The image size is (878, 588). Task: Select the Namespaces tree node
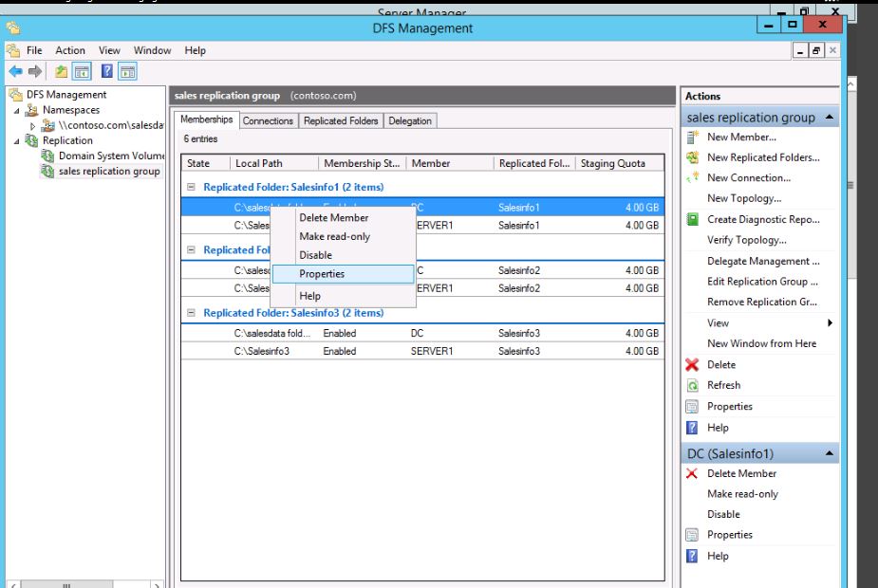point(71,110)
